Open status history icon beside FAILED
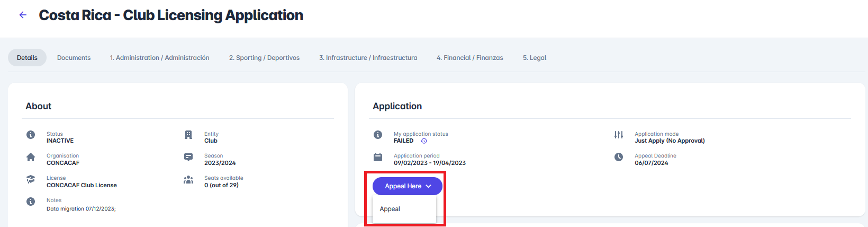 coord(424,141)
